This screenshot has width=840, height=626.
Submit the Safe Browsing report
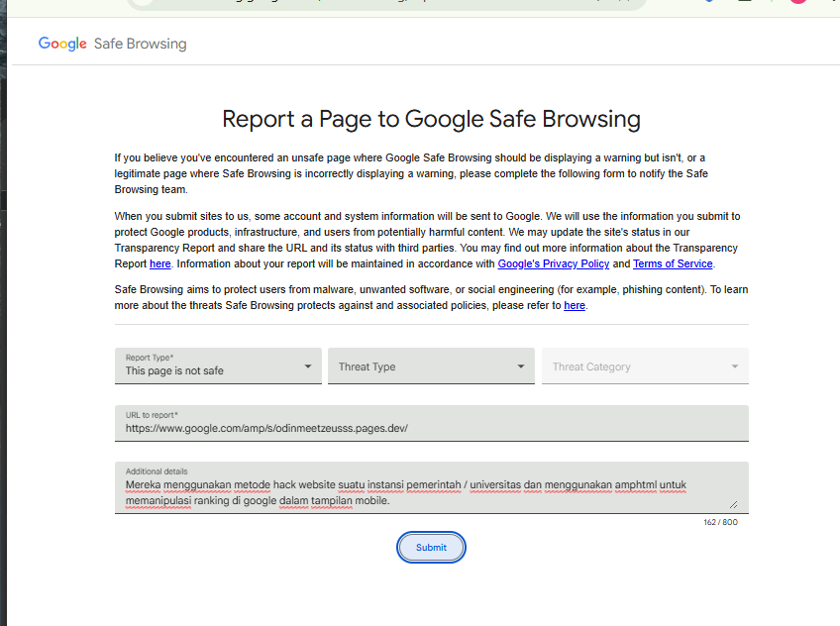tap(431, 548)
